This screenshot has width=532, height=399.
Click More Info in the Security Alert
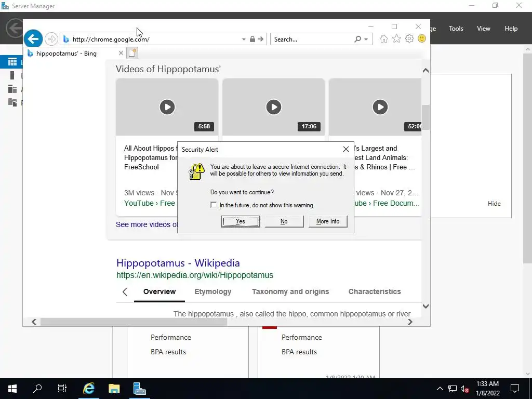tap(328, 221)
